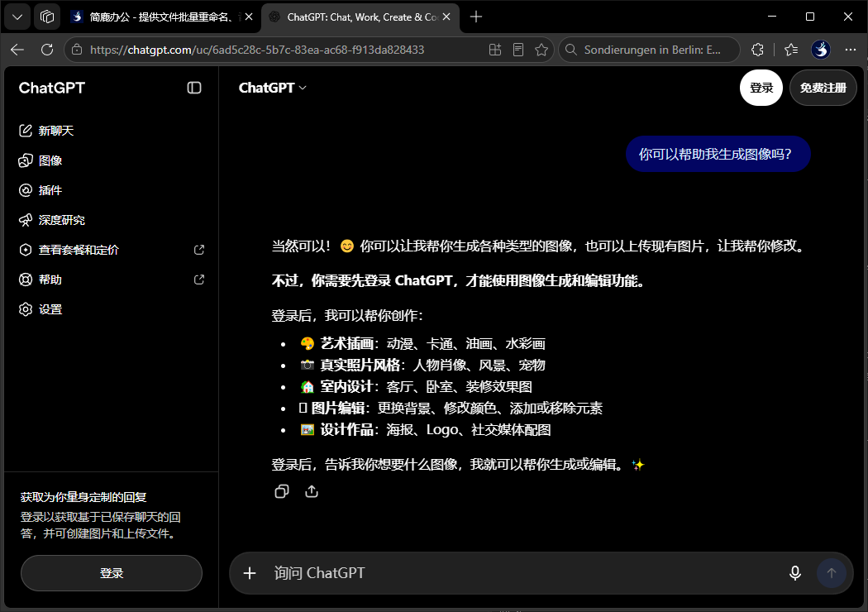Screen dimensions: 868x612
Task: Open the reader view icon
Action: point(518,50)
